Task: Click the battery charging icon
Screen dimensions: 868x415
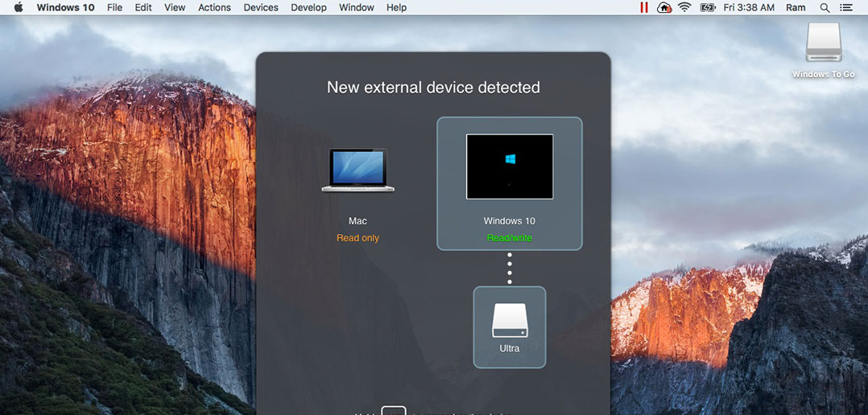Action: [x=708, y=8]
